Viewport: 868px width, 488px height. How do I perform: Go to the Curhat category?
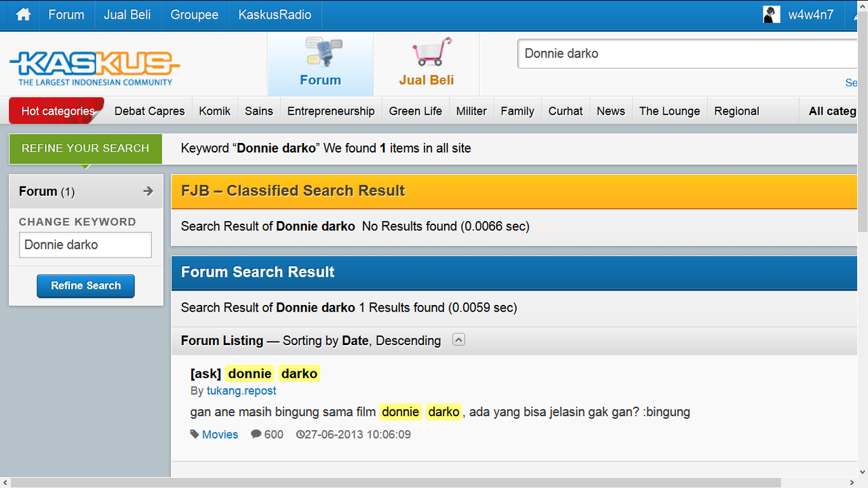[566, 111]
